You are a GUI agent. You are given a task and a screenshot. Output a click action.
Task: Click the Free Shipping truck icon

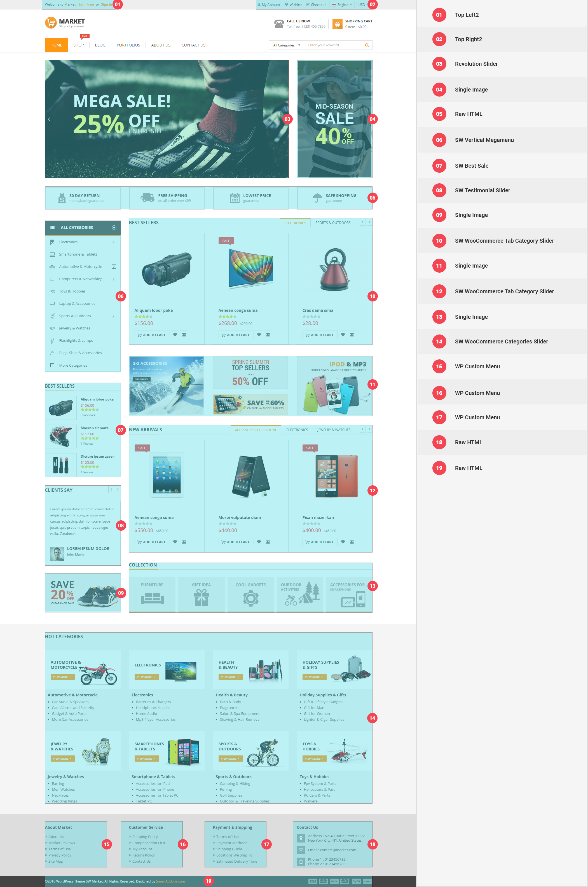[147, 198]
